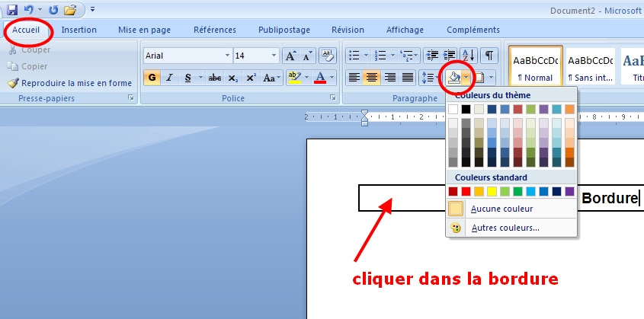This screenshot has height=319, width=644.
Task: Select the Sans interligne style
Action: pyautogui.click(x=591, y=65)
